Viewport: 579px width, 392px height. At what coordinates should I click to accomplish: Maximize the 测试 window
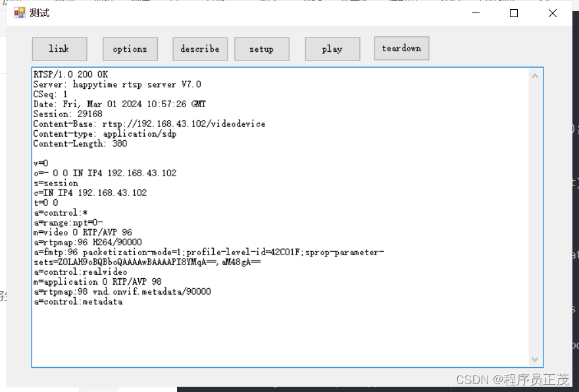[513, 12]
